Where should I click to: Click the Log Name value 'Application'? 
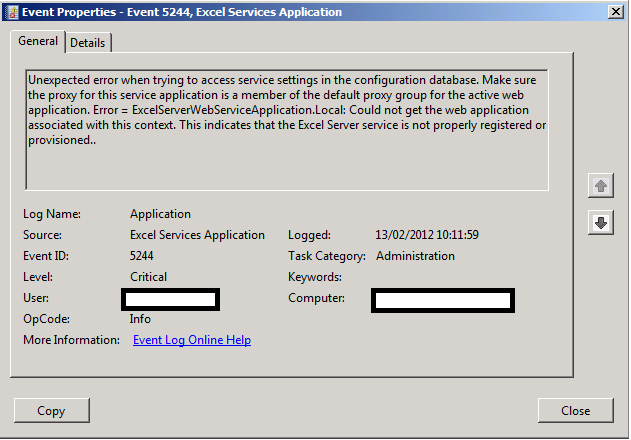point(160,214)
